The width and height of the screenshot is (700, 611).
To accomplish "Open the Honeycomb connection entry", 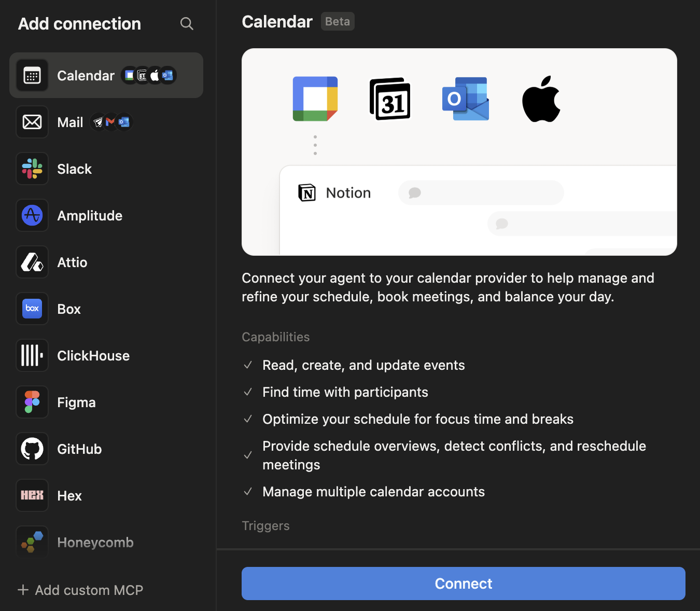I will coord(106,542).
